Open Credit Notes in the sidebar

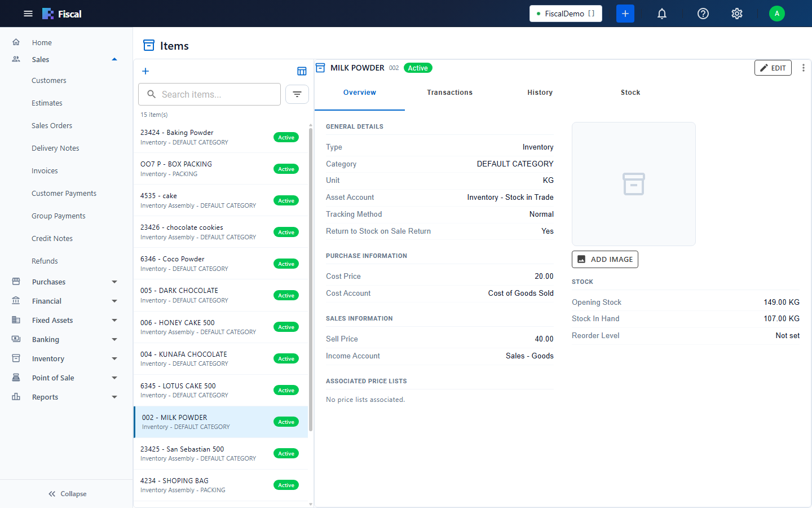click(52, 239)
